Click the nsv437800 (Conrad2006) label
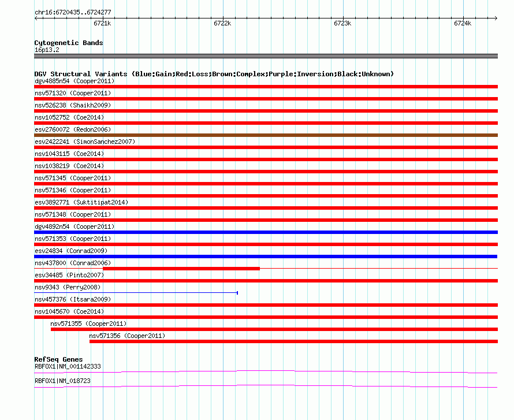 click(x=73, y=263)
